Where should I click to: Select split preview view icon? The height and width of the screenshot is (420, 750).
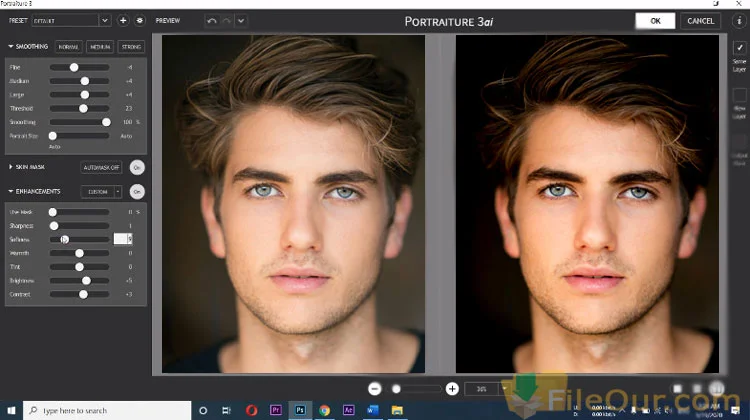click(697, 389)
